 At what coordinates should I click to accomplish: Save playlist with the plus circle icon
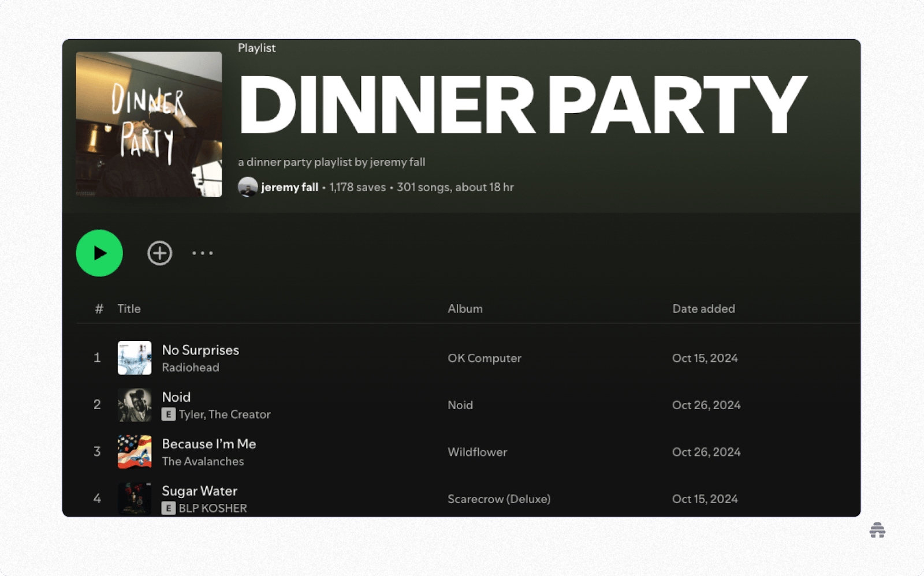tap(159, 253)
